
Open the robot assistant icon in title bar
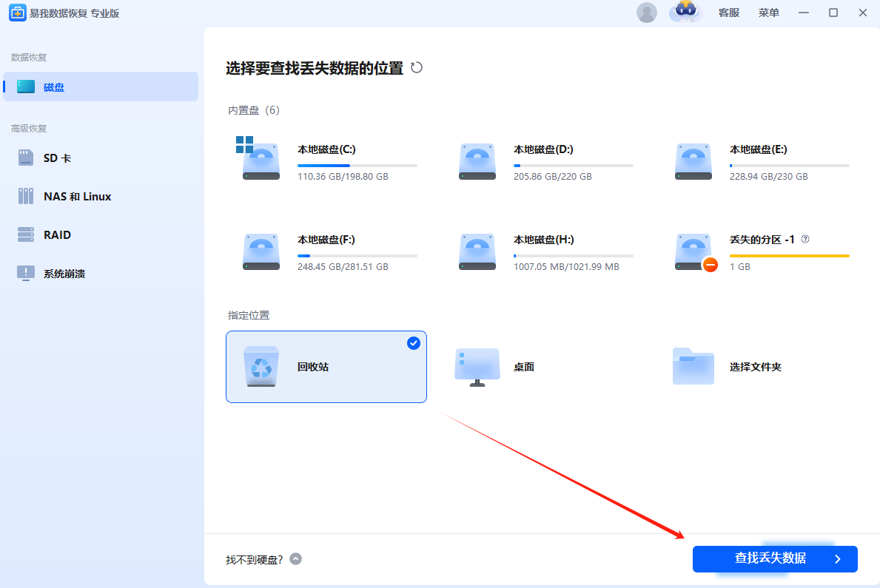pyautogui.click(x=685, y=12)
